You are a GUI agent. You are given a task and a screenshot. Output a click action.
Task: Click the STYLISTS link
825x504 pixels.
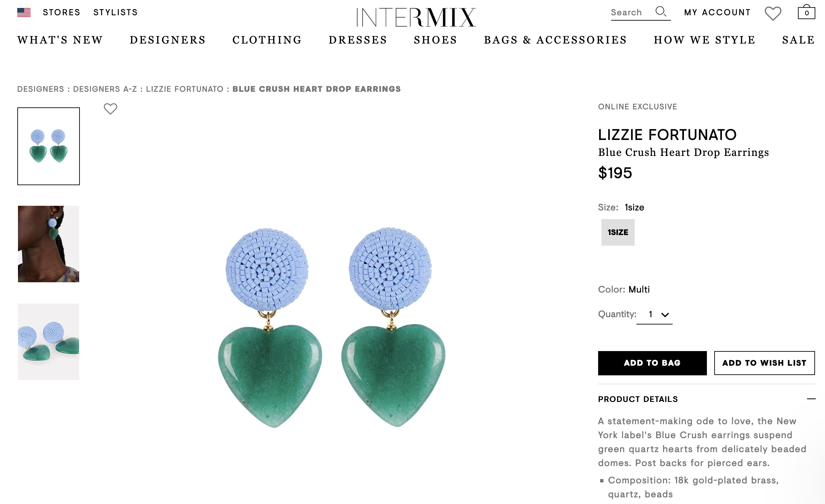click(115, 12)
